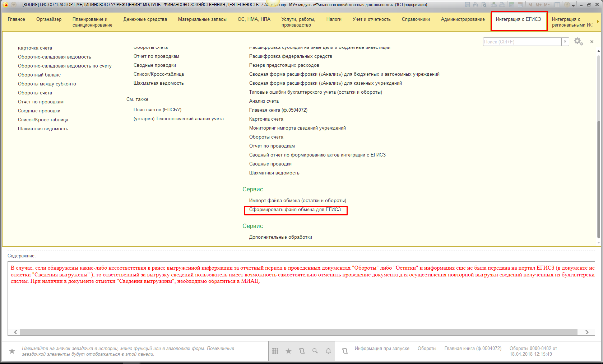The height and width of the screenshot is (364, 603).
Task: Open history scroll icon in tools panel
Action: [x=302, y=351]
